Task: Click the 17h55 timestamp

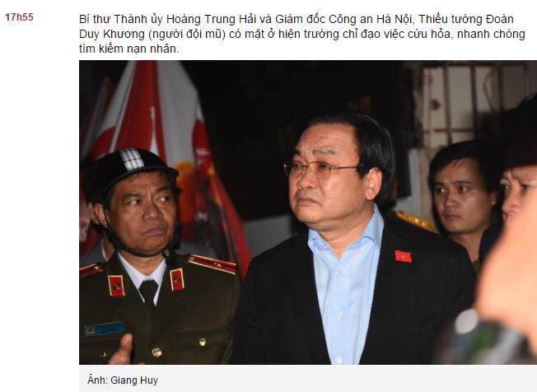Action: tap(20, 17)
